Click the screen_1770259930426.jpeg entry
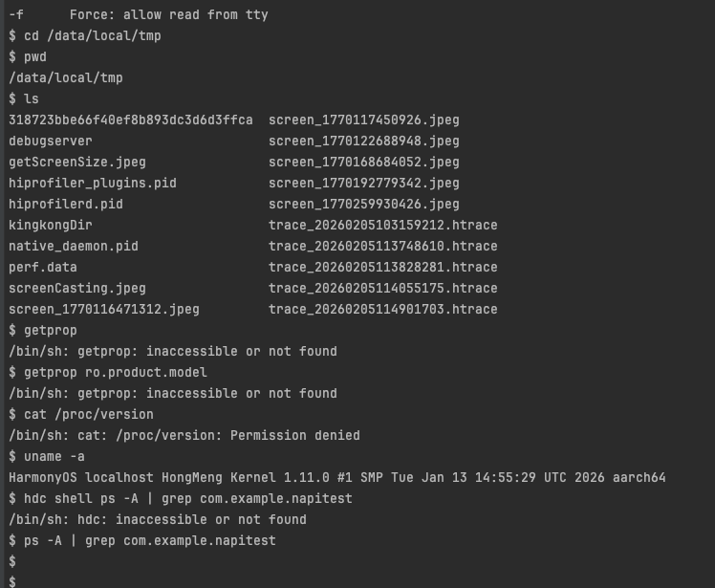Image resolution: width=715 pixels, height=588 pixels. click(x=364, y=204)
